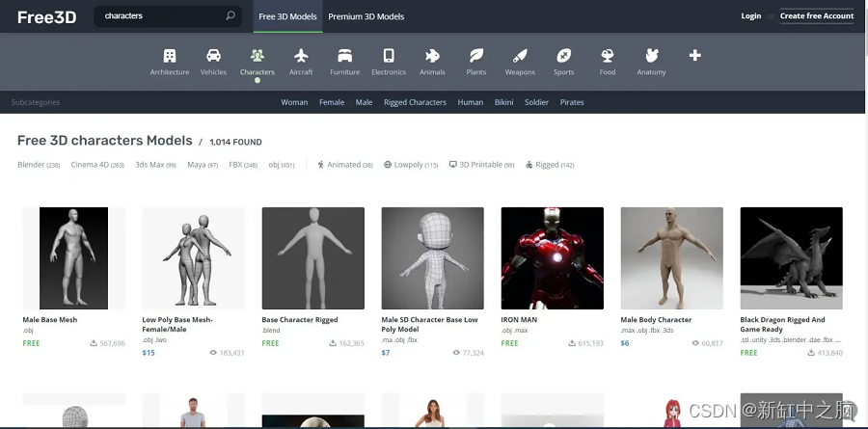Open the IRON MAN thumbnail
Image resolution: width=868 pixels, height=429 pixels.
click(x=552, y=258)
